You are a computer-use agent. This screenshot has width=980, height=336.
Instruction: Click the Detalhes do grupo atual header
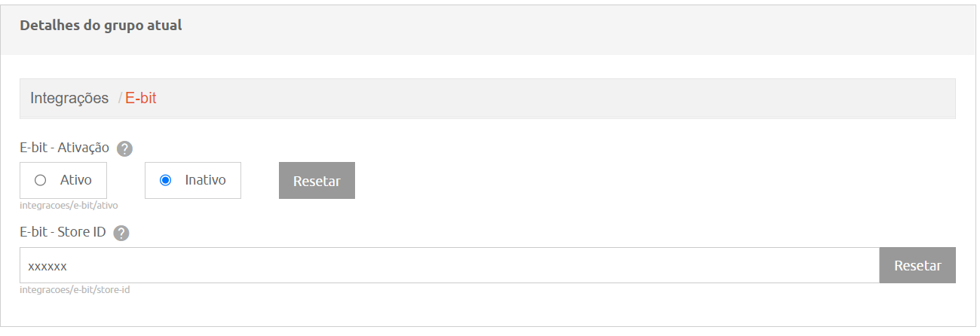coord(101,26)
